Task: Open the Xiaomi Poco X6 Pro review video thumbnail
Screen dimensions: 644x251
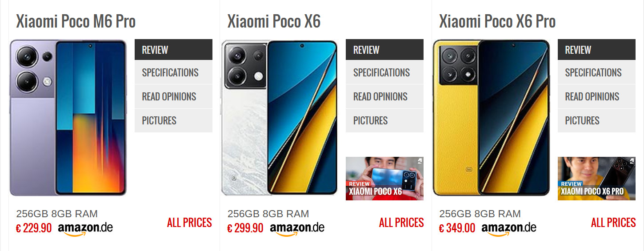Action: [x=596, y=179]
